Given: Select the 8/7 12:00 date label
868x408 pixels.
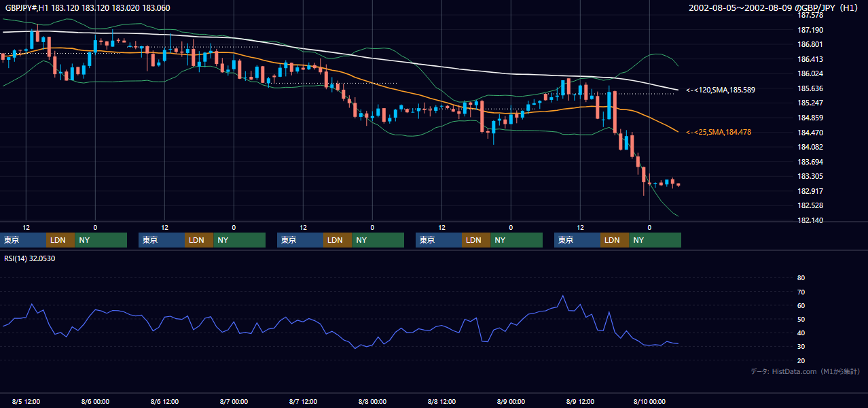Looking at the screenshot, I should point(303,401).
